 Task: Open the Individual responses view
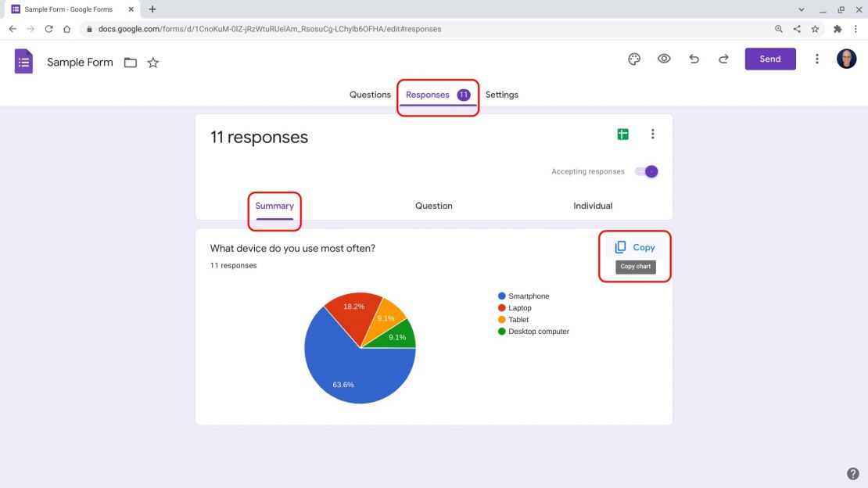coord(593,206)
